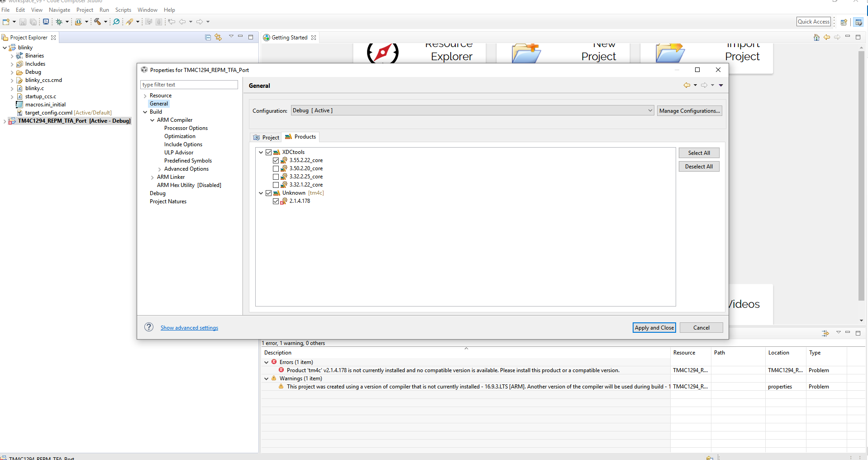Open the dialog help question mark icon
This screenshot has height=460, width=868.
tap(149, 327)
